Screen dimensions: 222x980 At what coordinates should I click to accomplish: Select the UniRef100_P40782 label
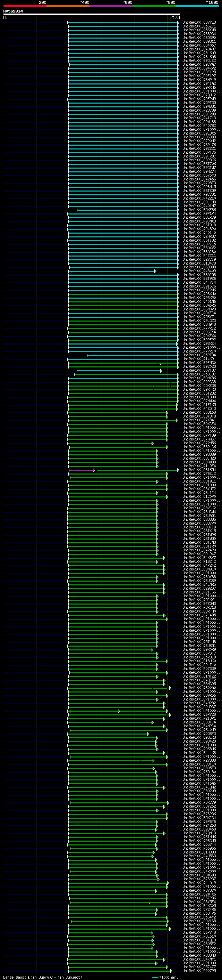pos(199,125)
